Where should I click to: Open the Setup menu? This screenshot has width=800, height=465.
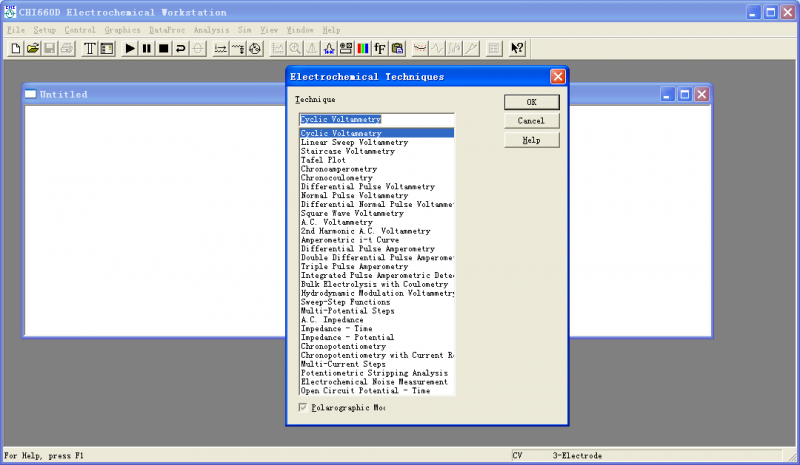(x=44, y=30)
